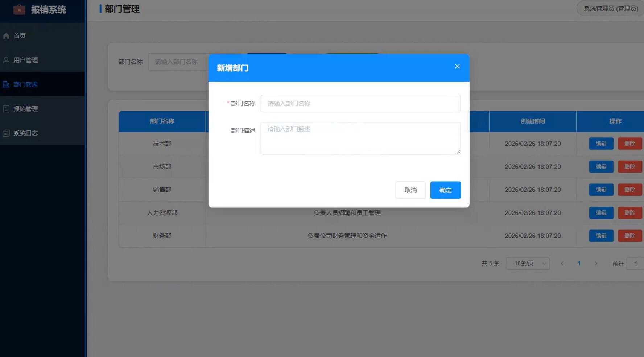This screenshot has height=357, width=644.
Task: Select the 部门管理 menu item
Action: click(x=42, y=84)
